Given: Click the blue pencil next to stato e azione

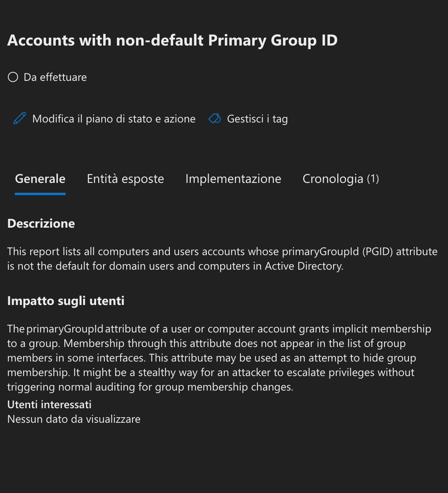Looking at the screenshot, I should pos(19,118).
